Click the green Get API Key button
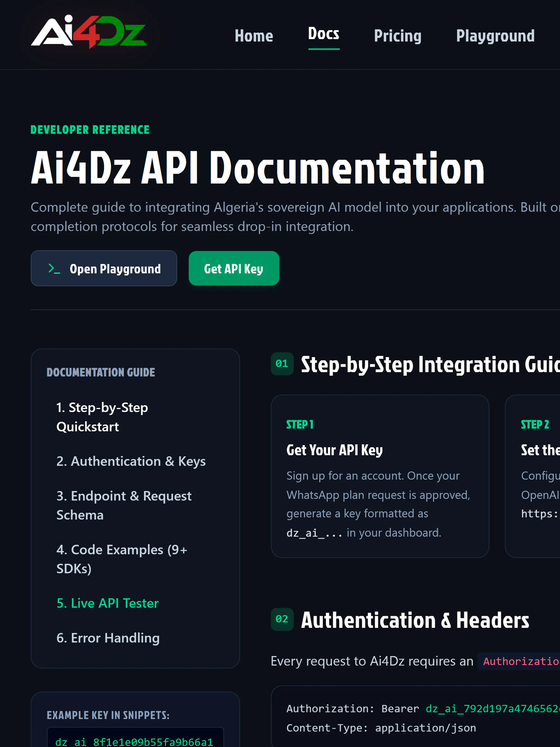The width and height of the screenshot is (560, 747). tap(234, 268)
